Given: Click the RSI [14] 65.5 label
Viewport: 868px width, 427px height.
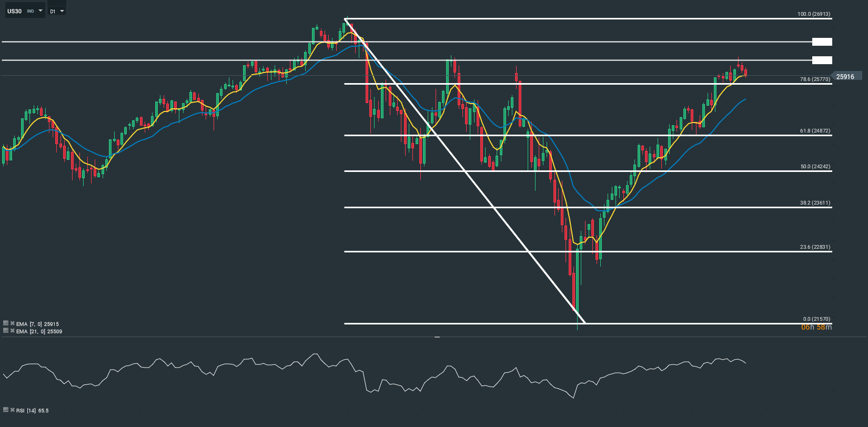Looking at the screenshot, I should [x=32, y=410].
